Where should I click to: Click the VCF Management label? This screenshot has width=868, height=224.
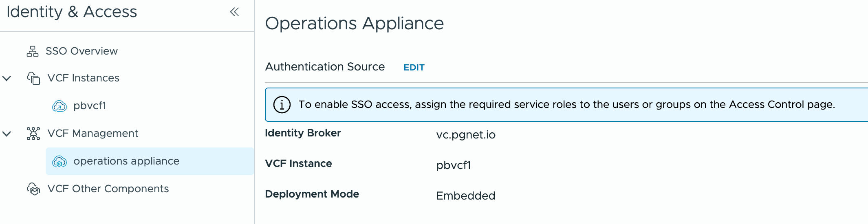[x=93, y=134]
